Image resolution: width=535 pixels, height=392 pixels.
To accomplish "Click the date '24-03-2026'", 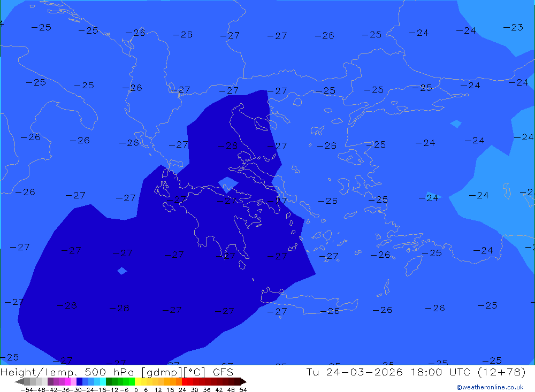I will coord(364,372).
